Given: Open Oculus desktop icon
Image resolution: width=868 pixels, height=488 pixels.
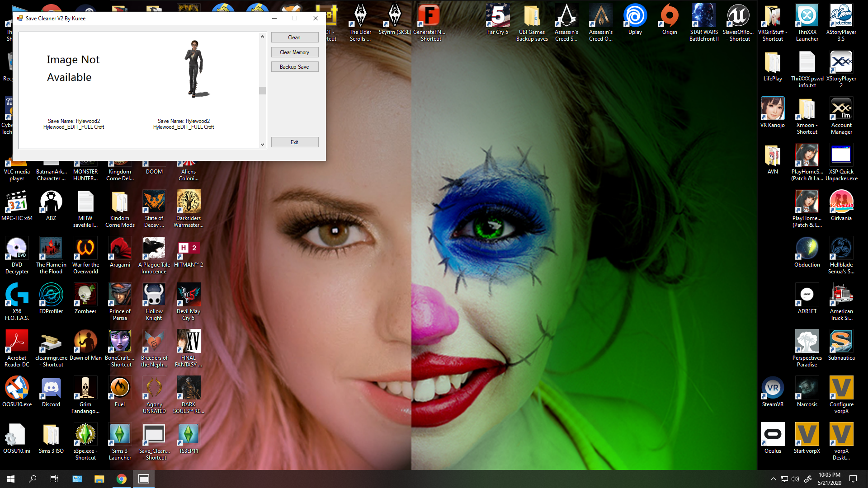Looking at the screenshot, I should click(773, 439).
